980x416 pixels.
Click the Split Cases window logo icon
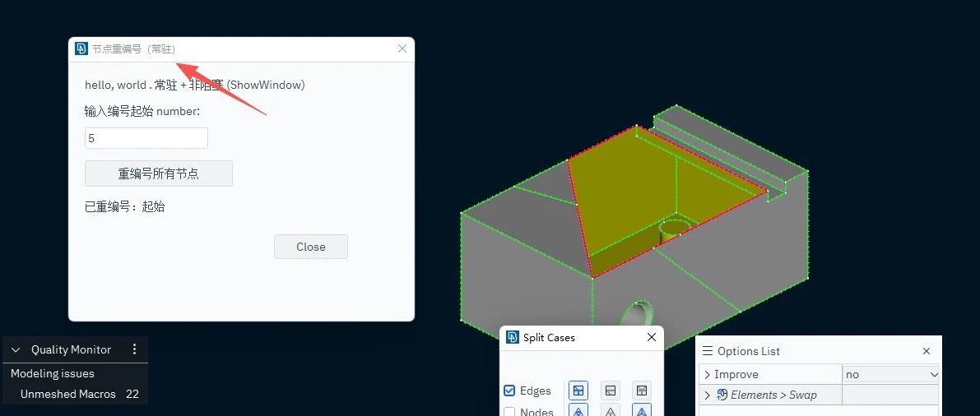pyautogui.click(x=513, y=337)
